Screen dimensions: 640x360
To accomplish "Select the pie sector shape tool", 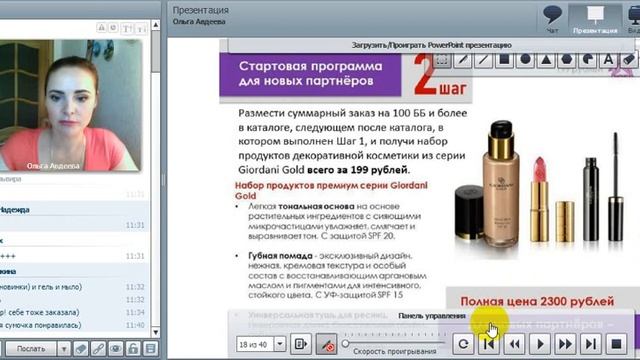I will click(587, 60).
